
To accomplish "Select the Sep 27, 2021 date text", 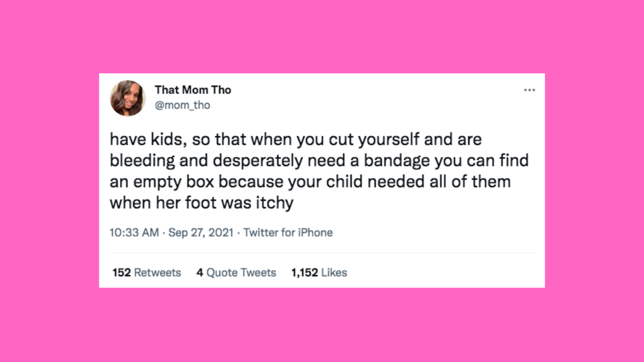I will [201, 232].
